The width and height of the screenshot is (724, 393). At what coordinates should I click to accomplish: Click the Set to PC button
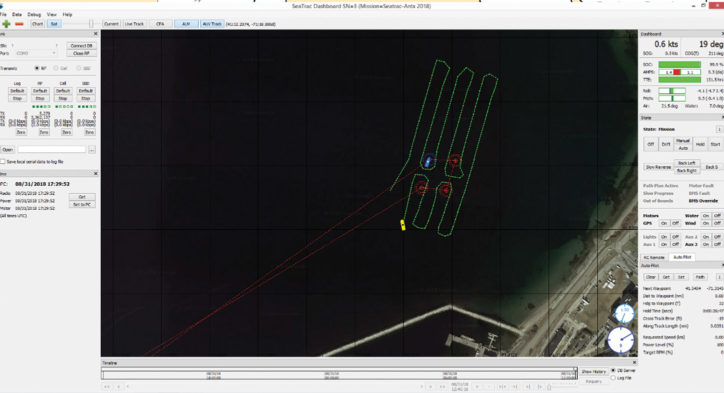click(82, 204)
